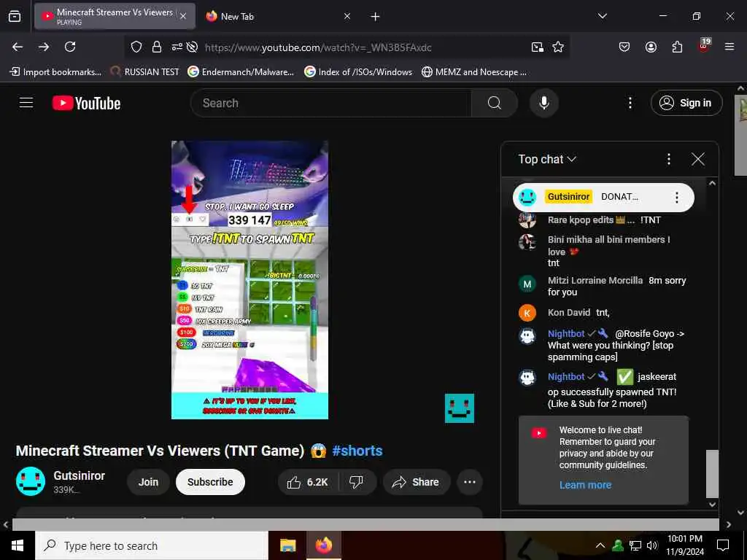Dislike the video thumbs down

point(356,482)
